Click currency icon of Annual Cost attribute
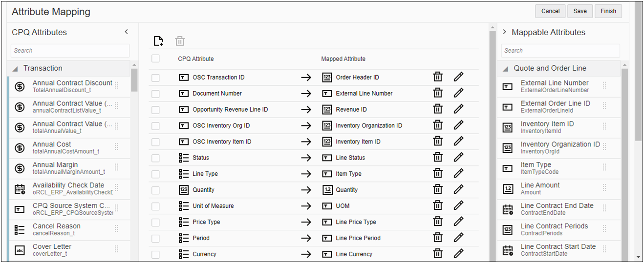The image size is (644, 263). coord(20,148)
